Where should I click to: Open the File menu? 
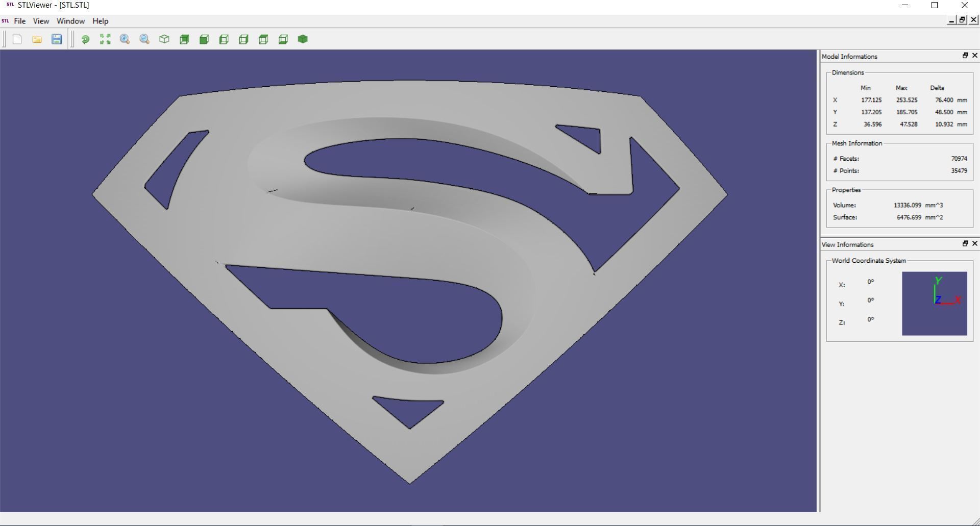(x=19, y=21)
